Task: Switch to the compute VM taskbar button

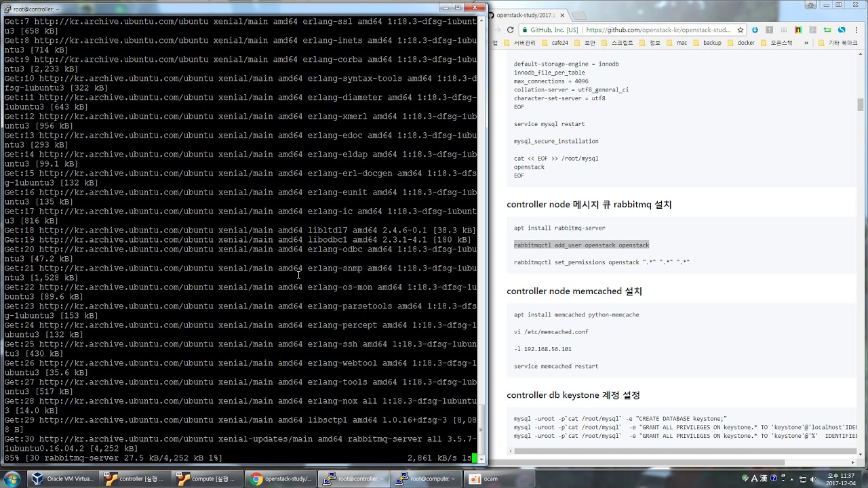Action: [x=208, y=479]
